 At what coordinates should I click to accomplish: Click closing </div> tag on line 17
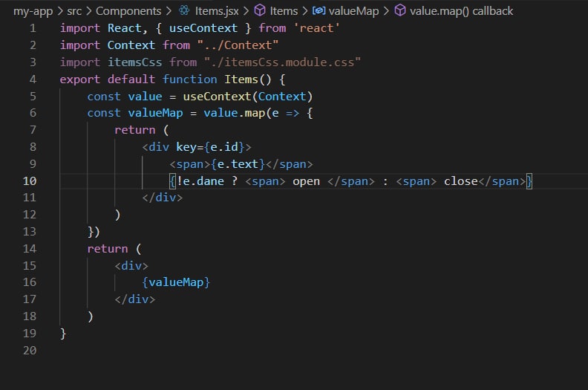coord(134,299)
